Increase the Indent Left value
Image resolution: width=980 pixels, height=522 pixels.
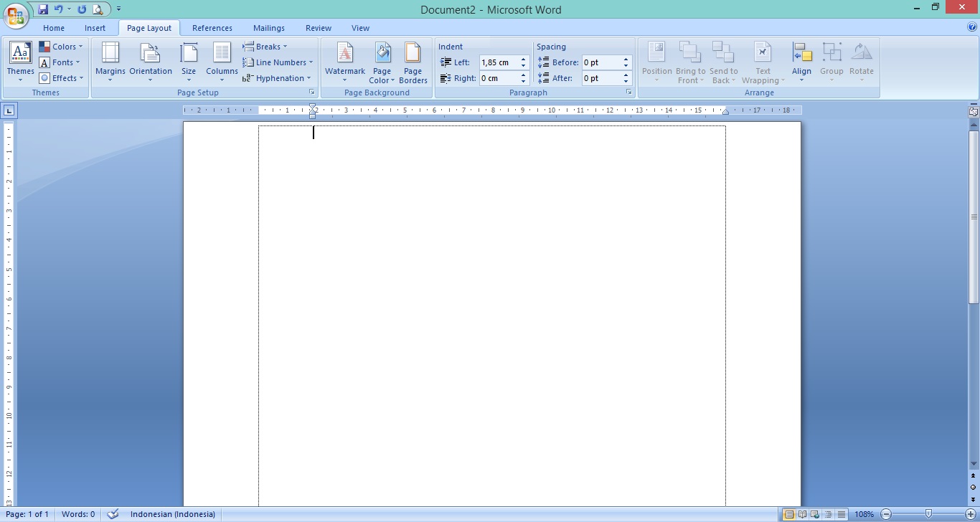(x=524, y=60)
